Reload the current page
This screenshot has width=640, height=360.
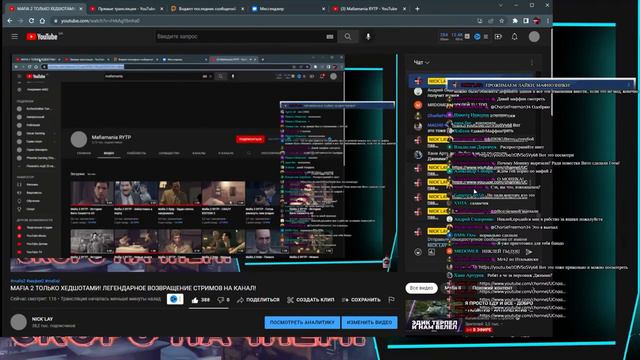click(x=31, y=21)
